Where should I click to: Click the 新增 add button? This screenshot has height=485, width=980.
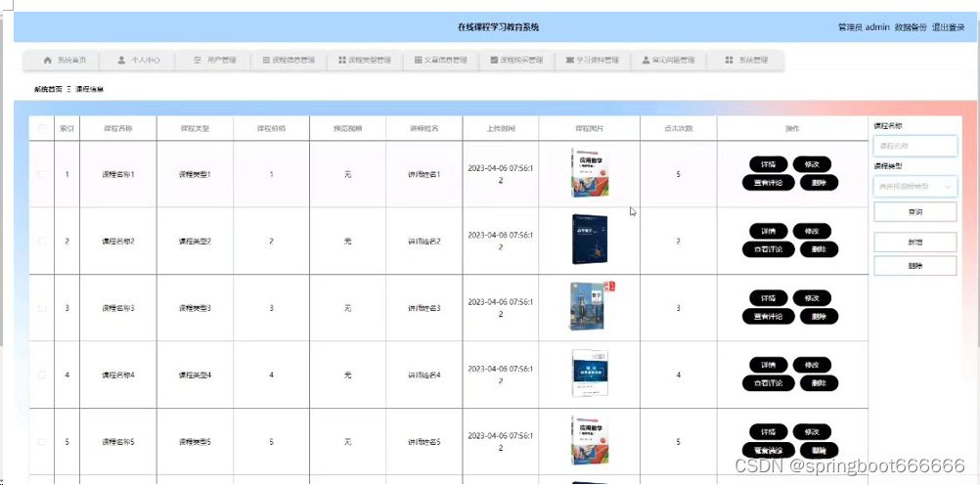click(x=915, y=242)
